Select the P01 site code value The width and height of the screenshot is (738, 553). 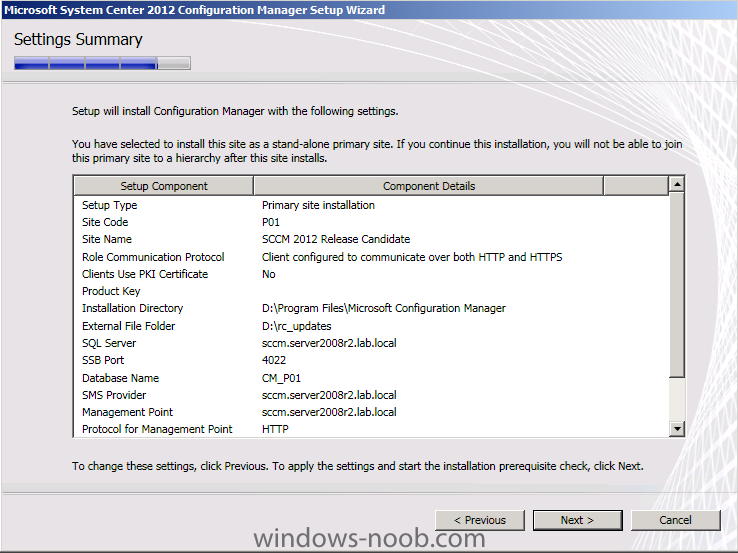271,222
